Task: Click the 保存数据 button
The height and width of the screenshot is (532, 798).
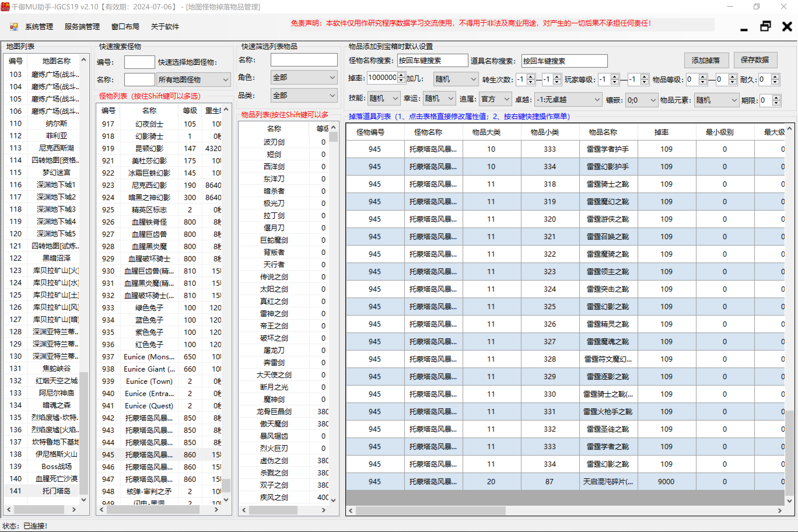Action: coord(755,60)
